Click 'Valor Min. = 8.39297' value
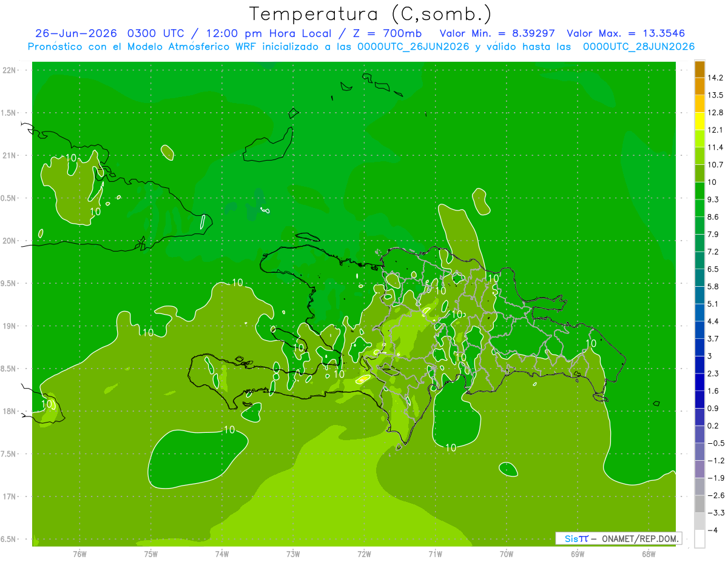 pyautogui.click(x=497, y=33)
